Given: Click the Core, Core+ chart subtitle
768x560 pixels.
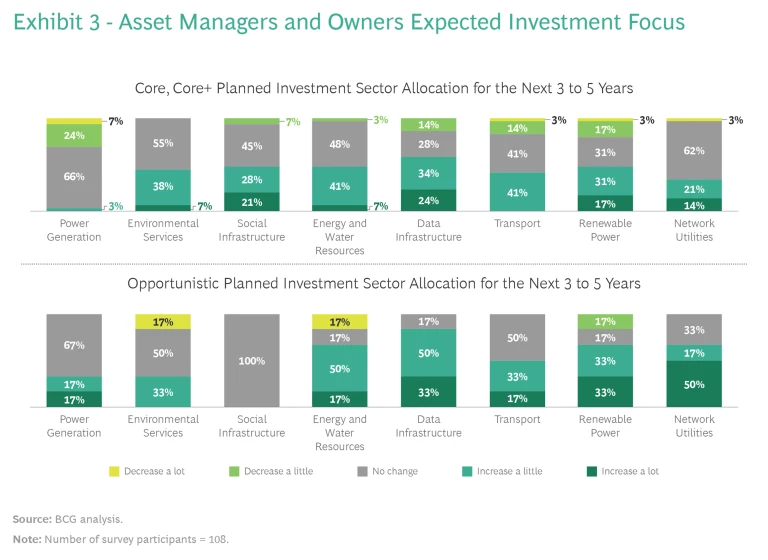Looking at the screenshot, I should (x=383, y=86).
